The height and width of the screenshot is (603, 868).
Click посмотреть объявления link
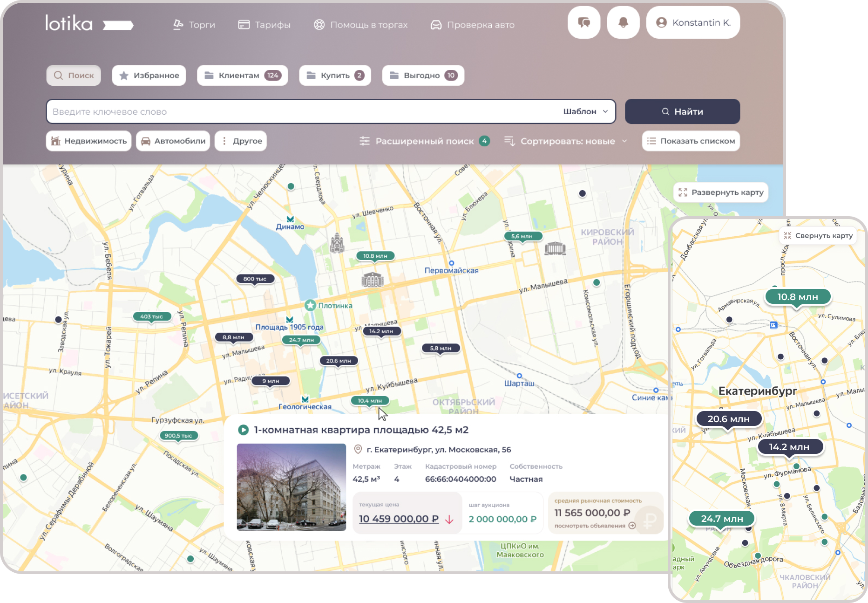595,526
